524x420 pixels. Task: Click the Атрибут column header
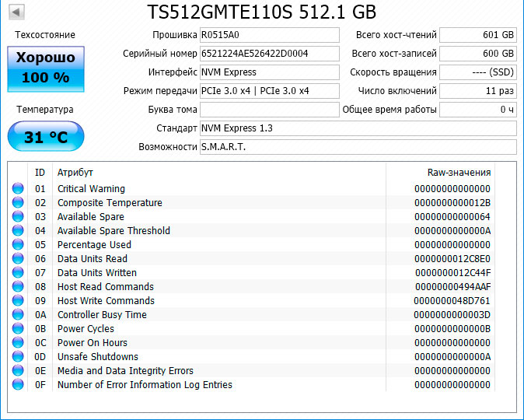tap(75, 172)
